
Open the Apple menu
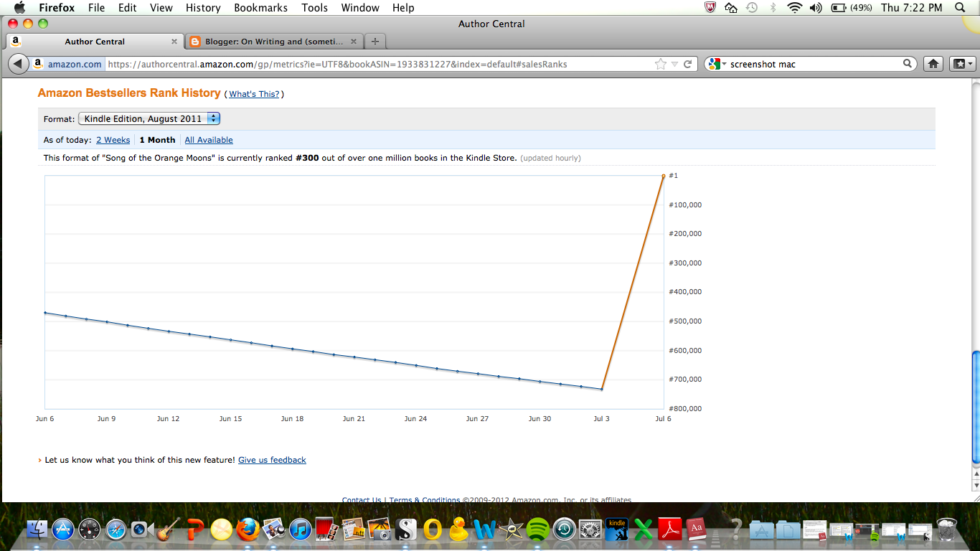19,8
